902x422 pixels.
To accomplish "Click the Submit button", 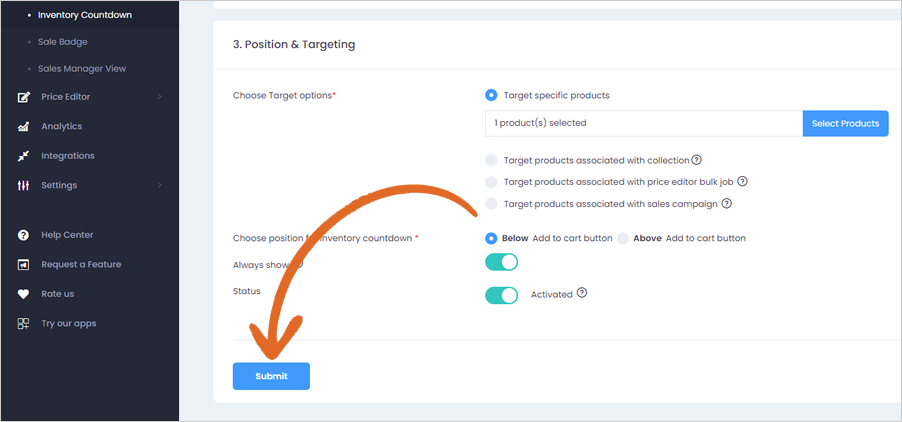I will point(272,376).
